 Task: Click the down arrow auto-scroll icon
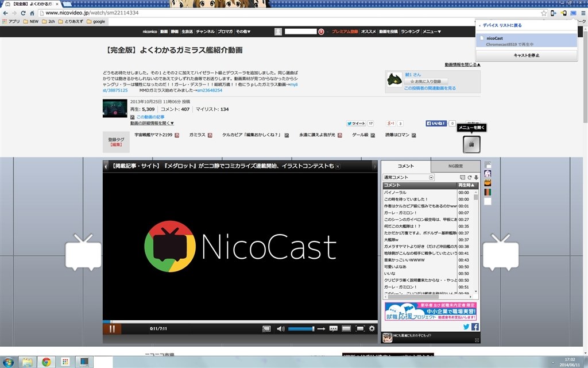coord(476,178)
